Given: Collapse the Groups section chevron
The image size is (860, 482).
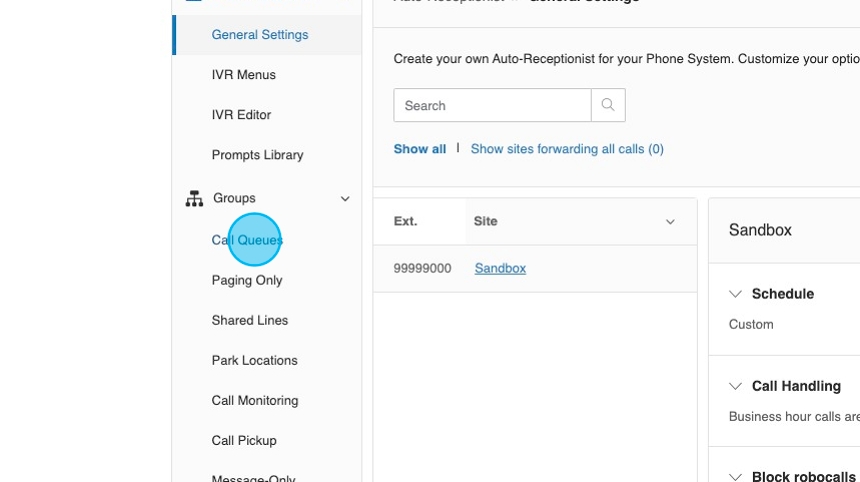Looking at the screenshot, I should tap(345, 199).
